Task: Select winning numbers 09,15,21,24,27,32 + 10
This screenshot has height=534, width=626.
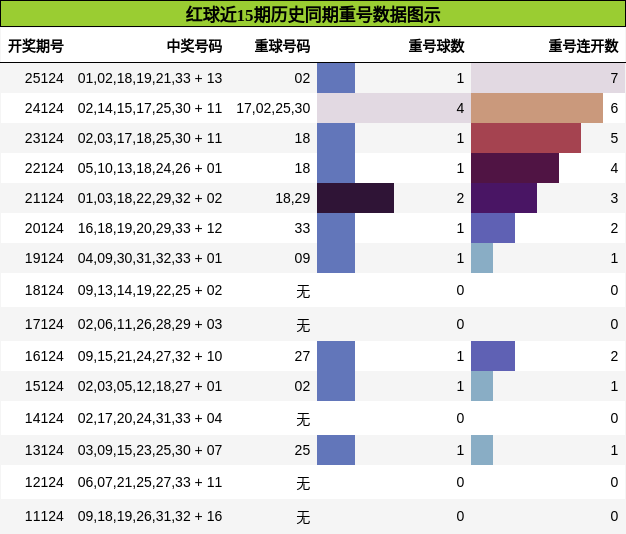Action: [150, 356]
